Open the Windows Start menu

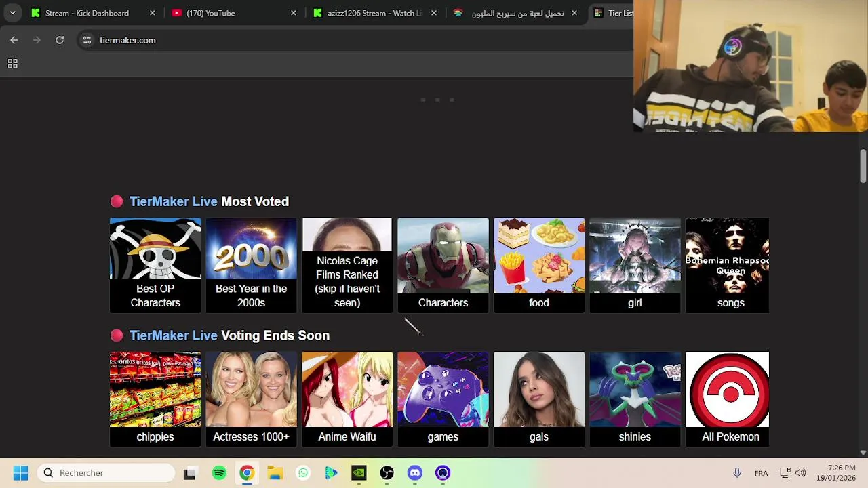[x=20, y=473]
